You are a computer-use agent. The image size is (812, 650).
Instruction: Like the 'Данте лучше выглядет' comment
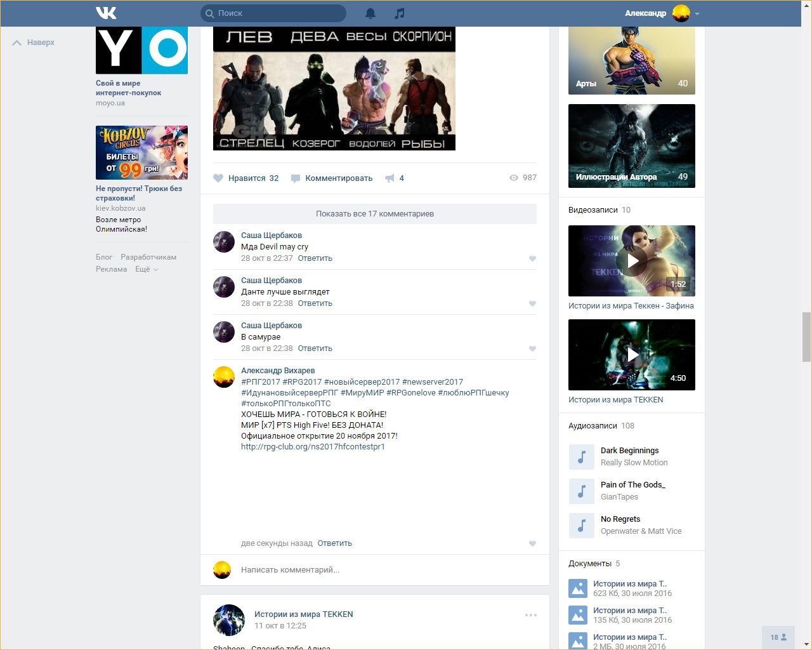(x=532, y=303)
